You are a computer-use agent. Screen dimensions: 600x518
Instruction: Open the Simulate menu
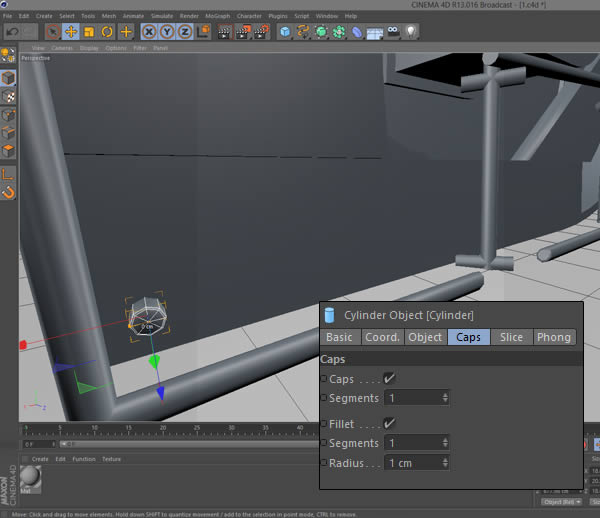coord(162,16)
